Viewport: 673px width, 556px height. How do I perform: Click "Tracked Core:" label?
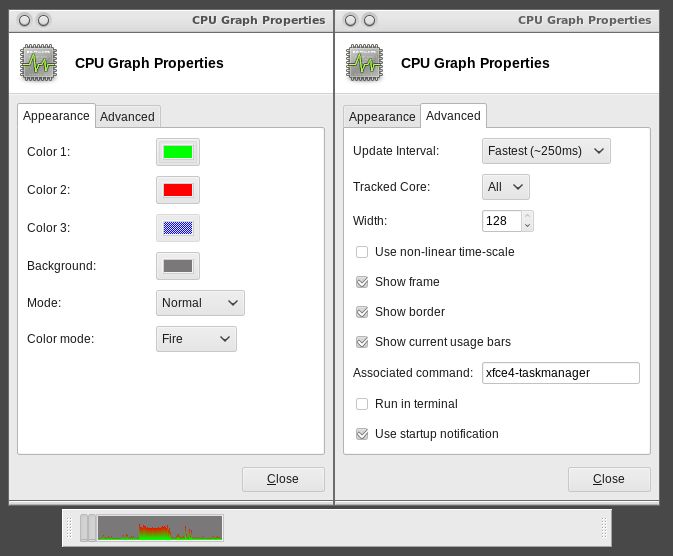(x=391, y=187)
